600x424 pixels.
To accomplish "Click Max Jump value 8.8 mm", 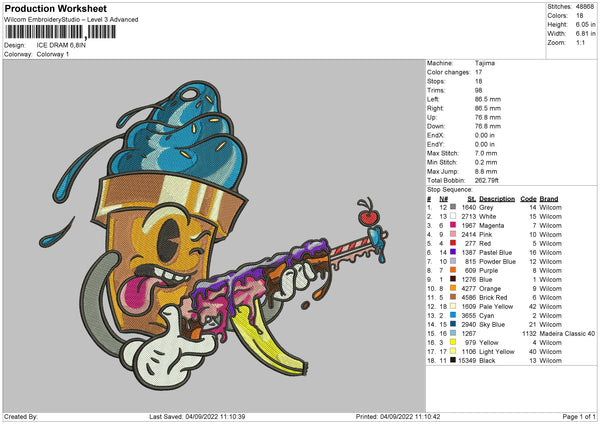I will (x=486, y=171).
